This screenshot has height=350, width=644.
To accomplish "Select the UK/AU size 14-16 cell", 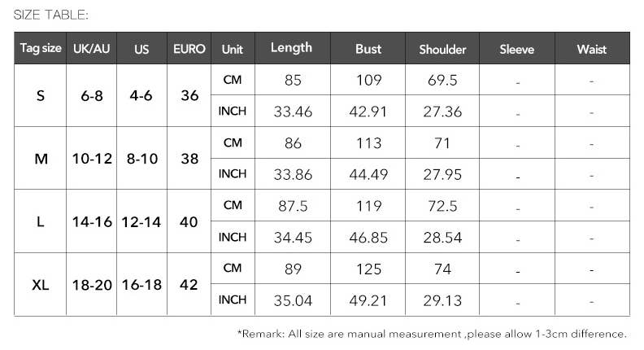I will click(x=91, y=221).
